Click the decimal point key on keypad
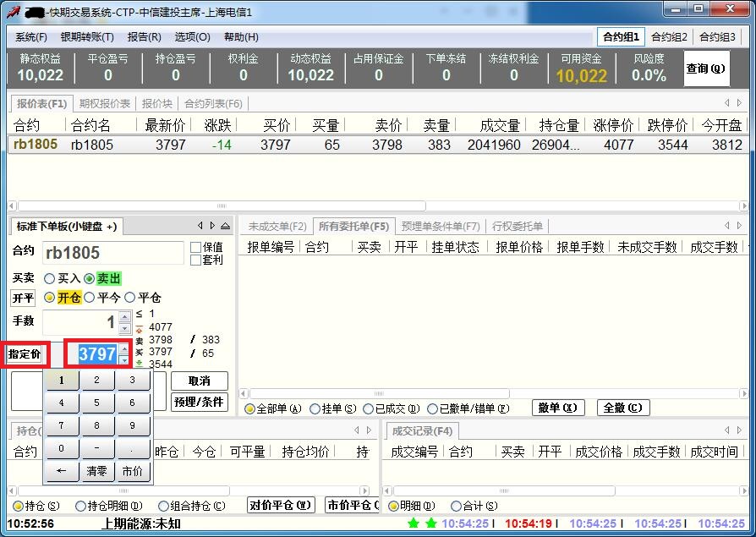 (x=133, y=448)
